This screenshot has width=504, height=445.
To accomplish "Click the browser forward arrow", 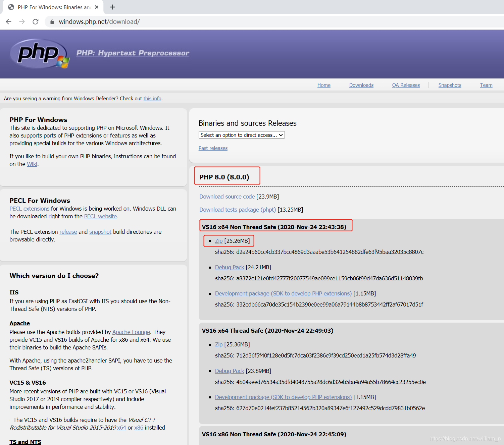I will click(22, 21).
